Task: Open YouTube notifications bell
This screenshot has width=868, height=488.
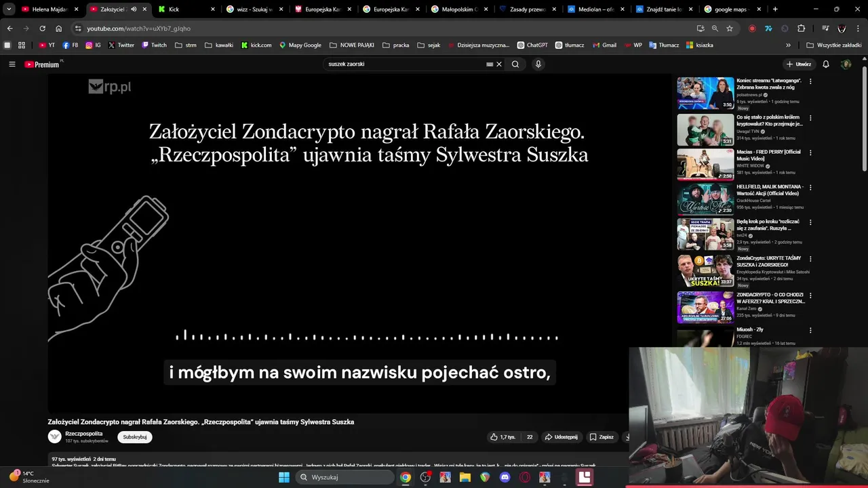Action: [x=826, y=64]
